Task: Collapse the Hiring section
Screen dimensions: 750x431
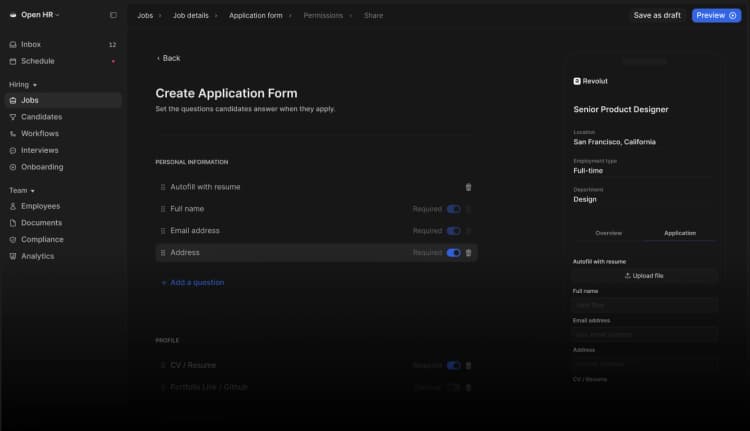Action: [23, 85]
